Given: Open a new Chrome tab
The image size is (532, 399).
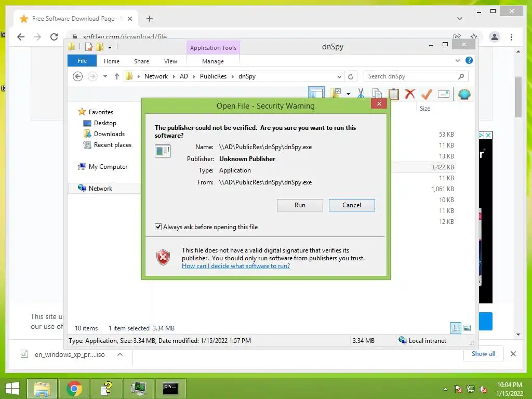Looking at the screenshot, I should pos(150,19).
